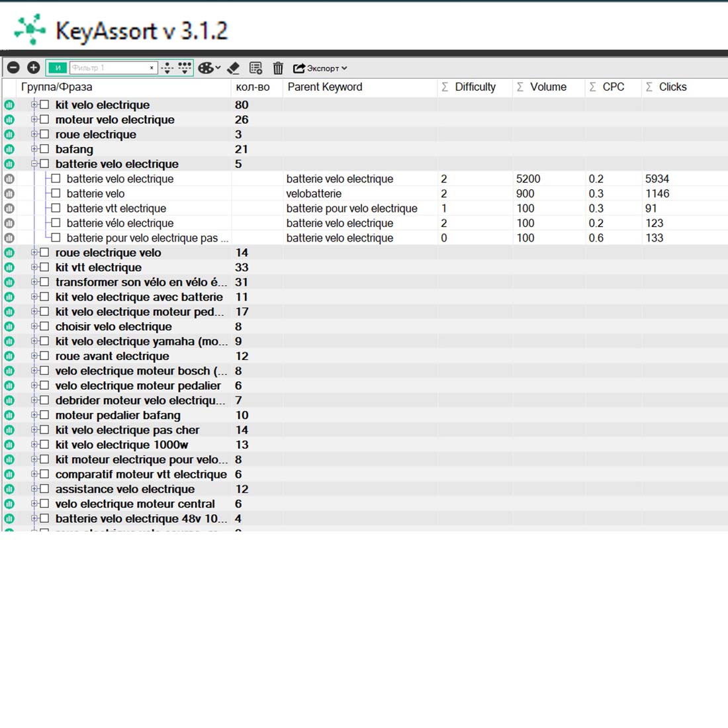Check the box for kit velo electrique
Viewport: 728px width, 728px height.
coord(44,105)
